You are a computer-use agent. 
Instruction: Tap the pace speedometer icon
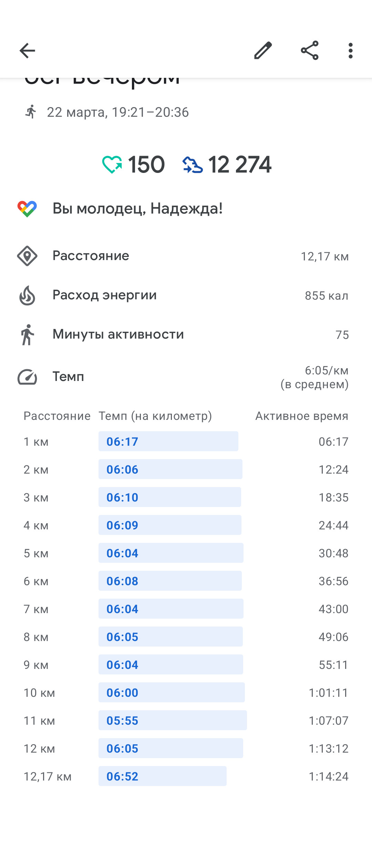pos(27,377)
